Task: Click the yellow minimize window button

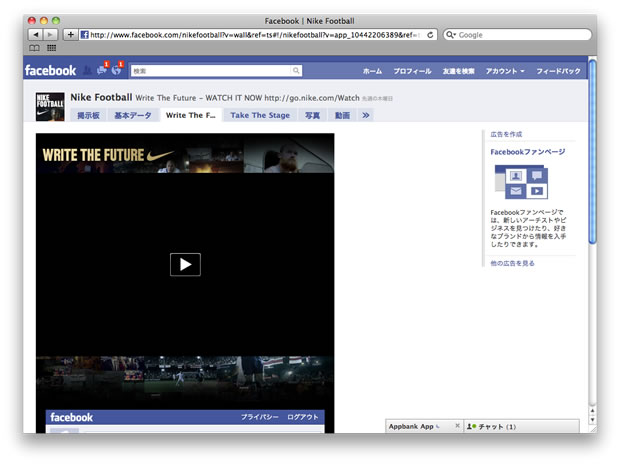Action: [44, 21]
